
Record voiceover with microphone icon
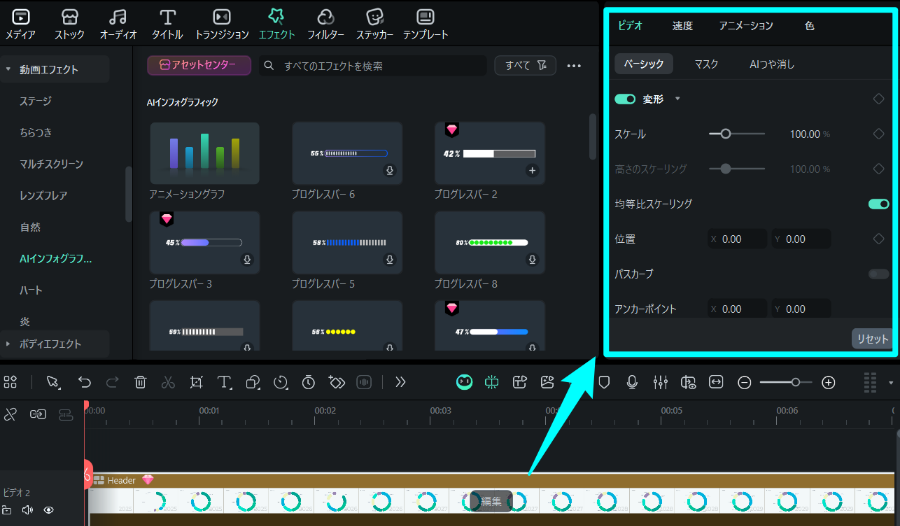[632, 382]
